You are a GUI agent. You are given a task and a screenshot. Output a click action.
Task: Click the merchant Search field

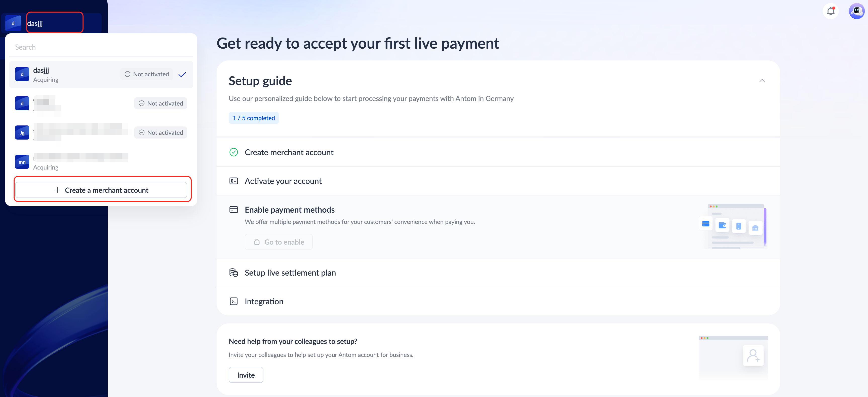pyautogui.click(x=101, y=47)
